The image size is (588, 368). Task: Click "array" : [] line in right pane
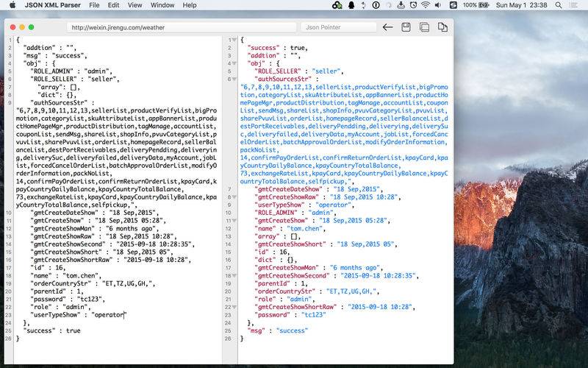click(278, 236)
